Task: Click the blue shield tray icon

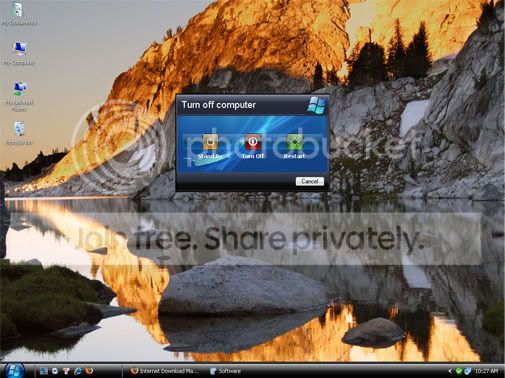Action: click(468, 371)
